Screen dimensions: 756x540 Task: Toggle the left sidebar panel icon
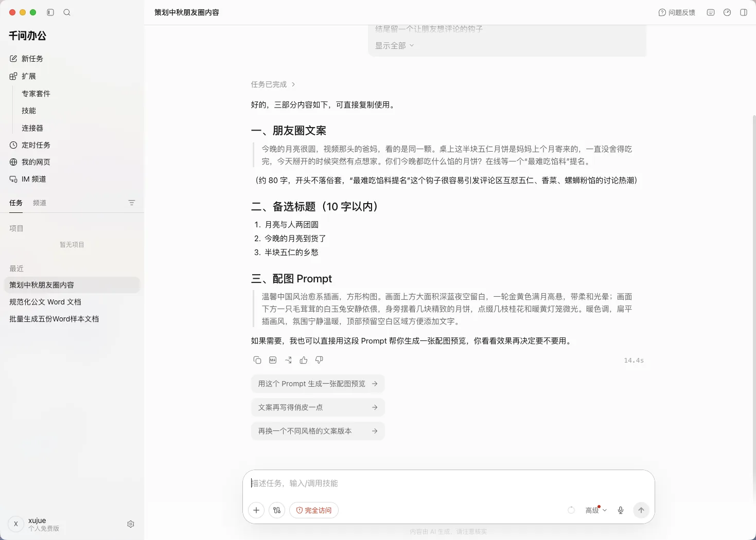[50, 12]
